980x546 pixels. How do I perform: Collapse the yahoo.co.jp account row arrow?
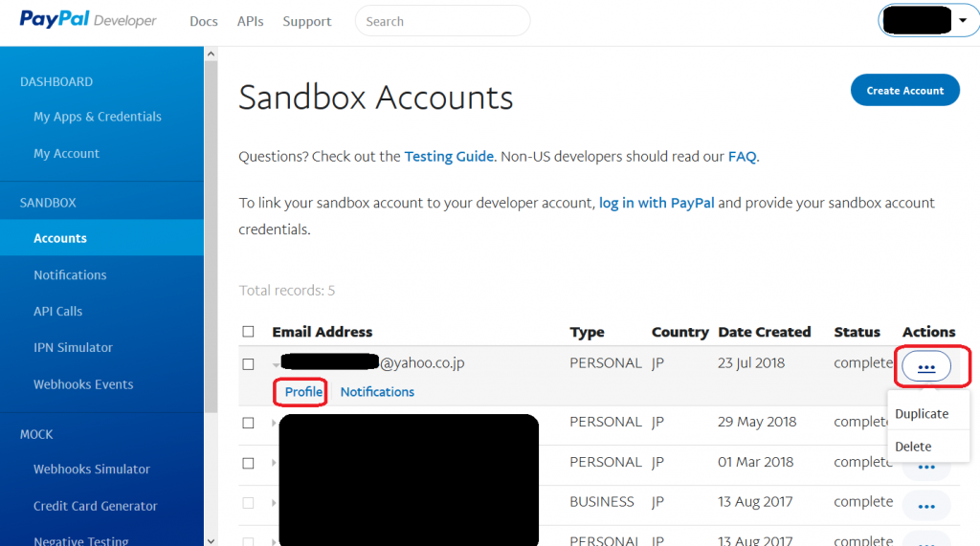[x=277, y=364]
